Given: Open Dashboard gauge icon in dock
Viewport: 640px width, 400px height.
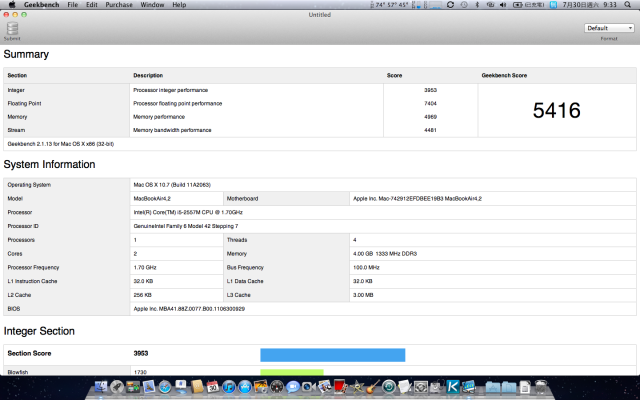Looking at the screenshot, I should tap(276, 386).
